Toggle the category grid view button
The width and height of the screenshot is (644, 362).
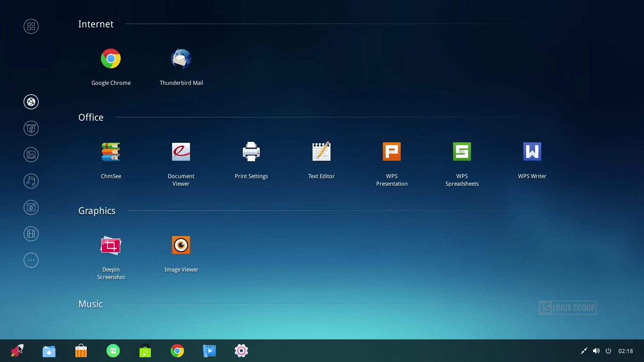pyautogui.click(x=31, y=26)
